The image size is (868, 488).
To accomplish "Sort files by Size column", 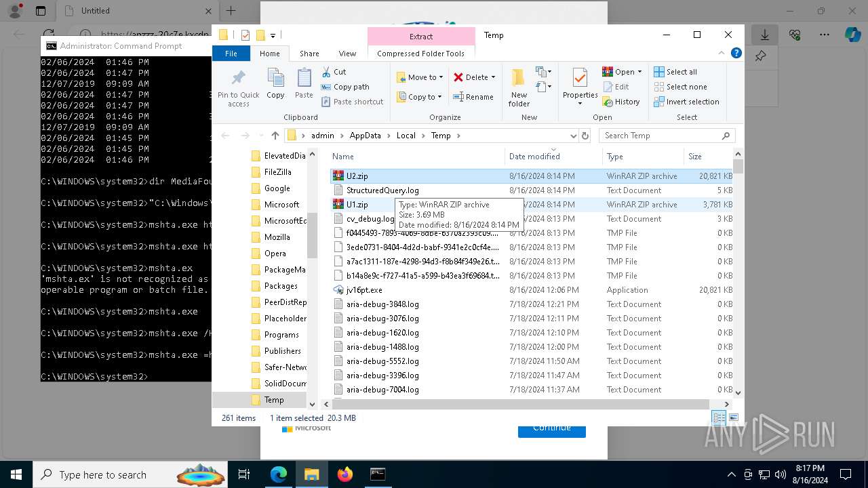I will point(708,157).
